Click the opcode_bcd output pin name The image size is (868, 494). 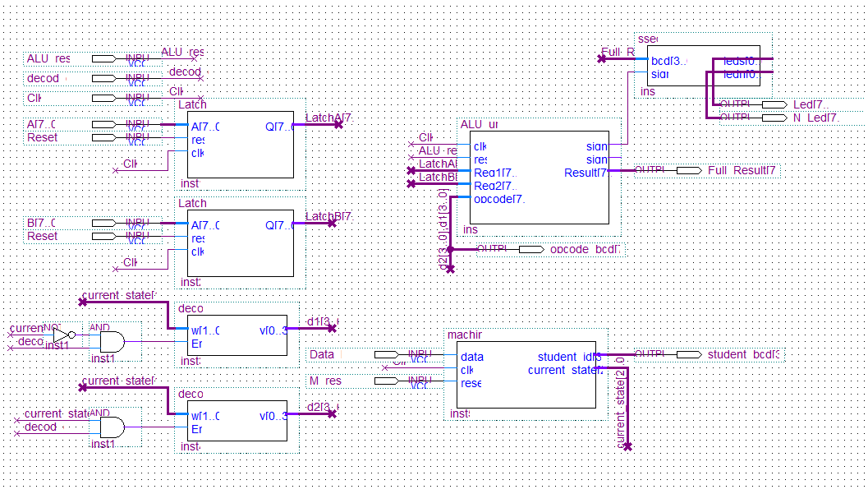point(586,250)
